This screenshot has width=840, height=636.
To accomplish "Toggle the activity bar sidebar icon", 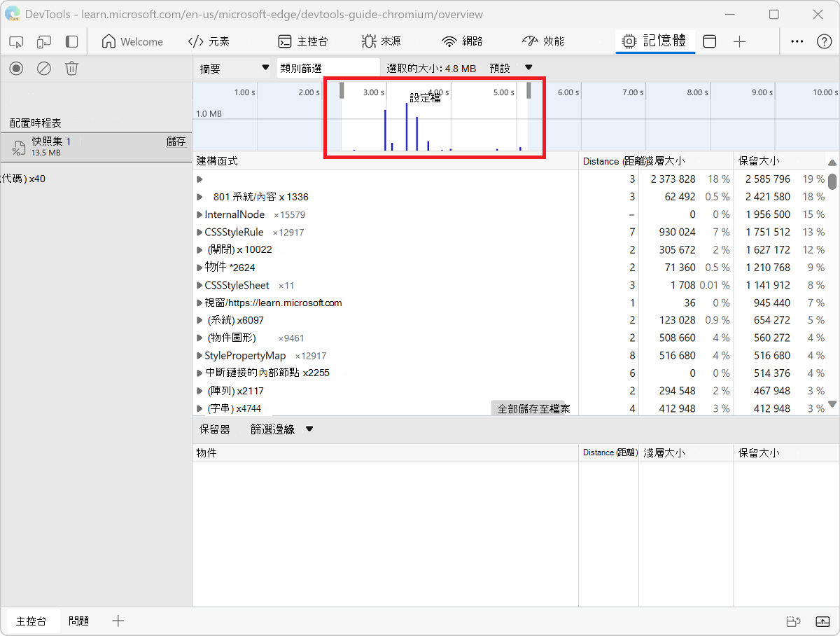I will (71, 42).
